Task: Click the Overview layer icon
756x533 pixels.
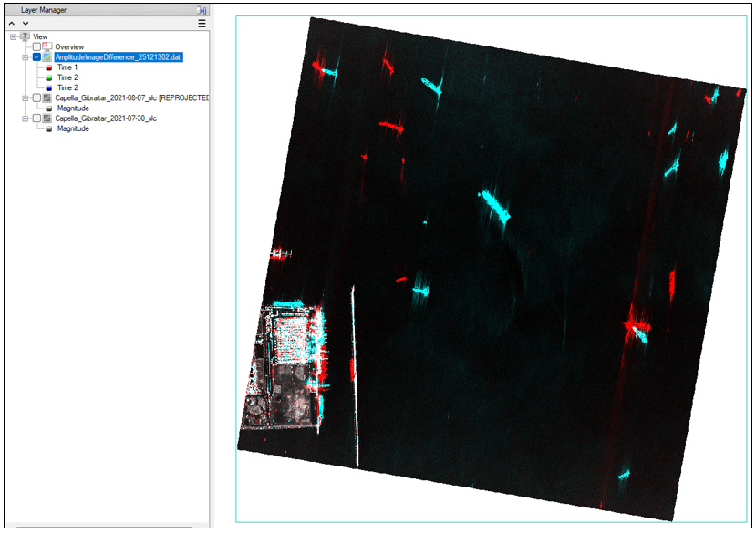Action: pos(47,46)
